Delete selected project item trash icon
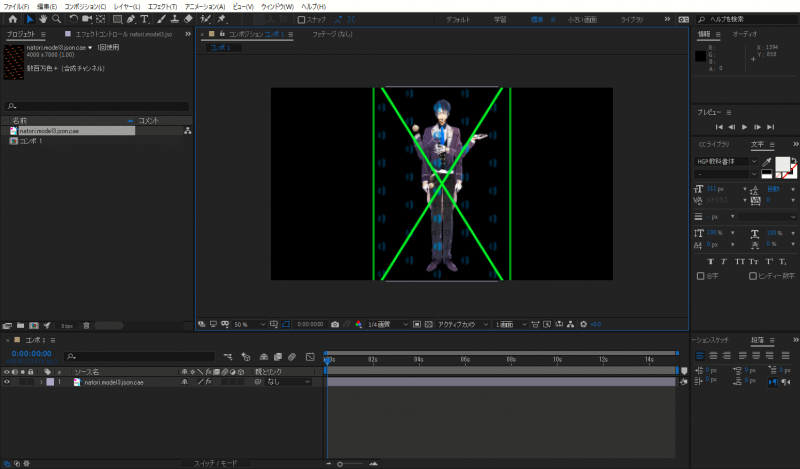Image resolution: width=800 pixels, height=469 pixels. click(86, 326)
